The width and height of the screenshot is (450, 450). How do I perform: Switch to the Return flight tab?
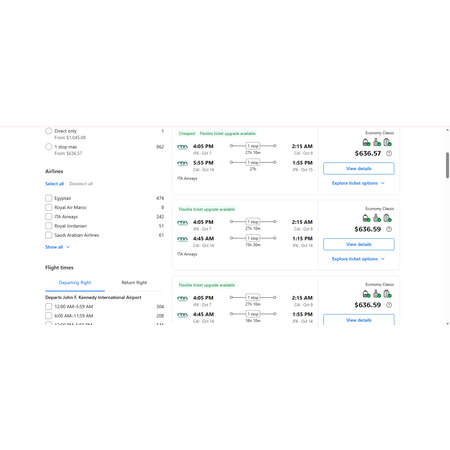point(134,283)
